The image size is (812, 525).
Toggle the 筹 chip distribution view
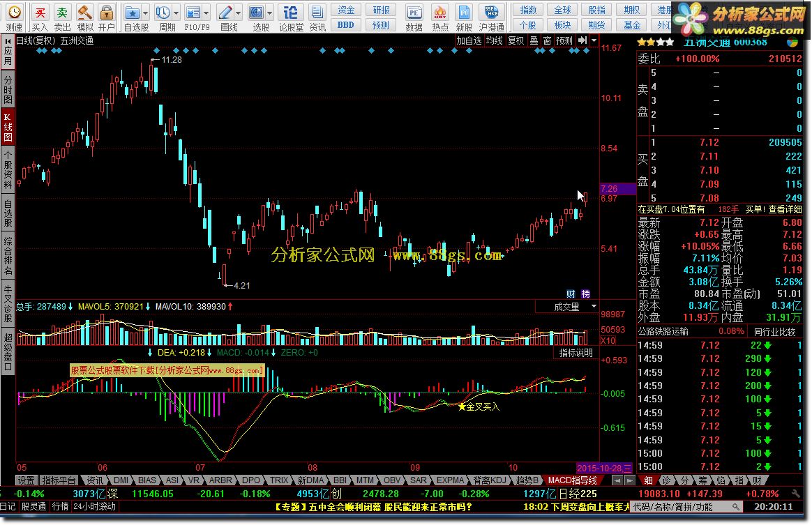[702, 480]
